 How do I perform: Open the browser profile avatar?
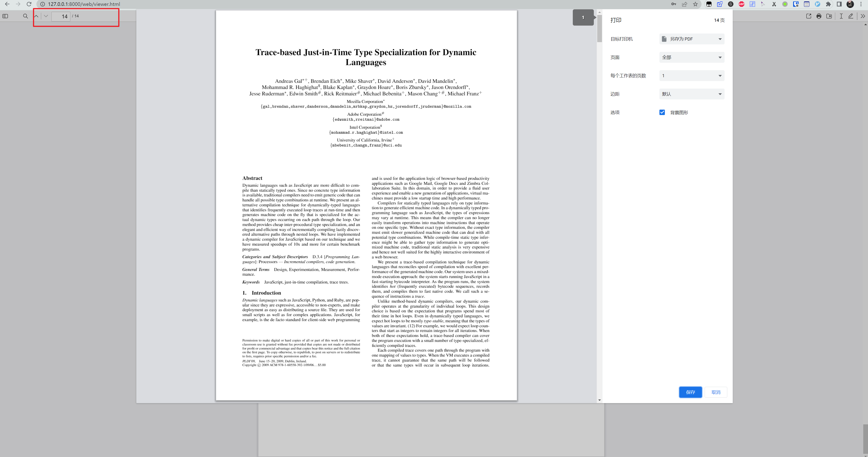point(850,4)
